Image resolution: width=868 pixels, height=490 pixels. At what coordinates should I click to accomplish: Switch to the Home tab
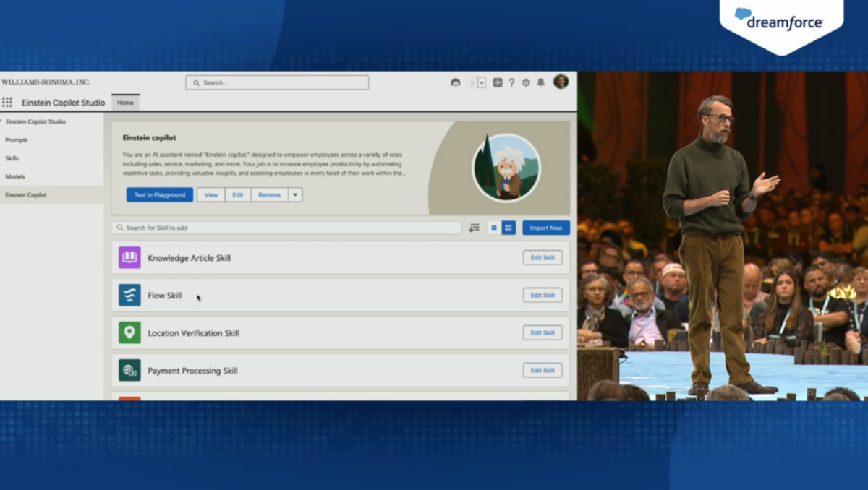(125, 103)
